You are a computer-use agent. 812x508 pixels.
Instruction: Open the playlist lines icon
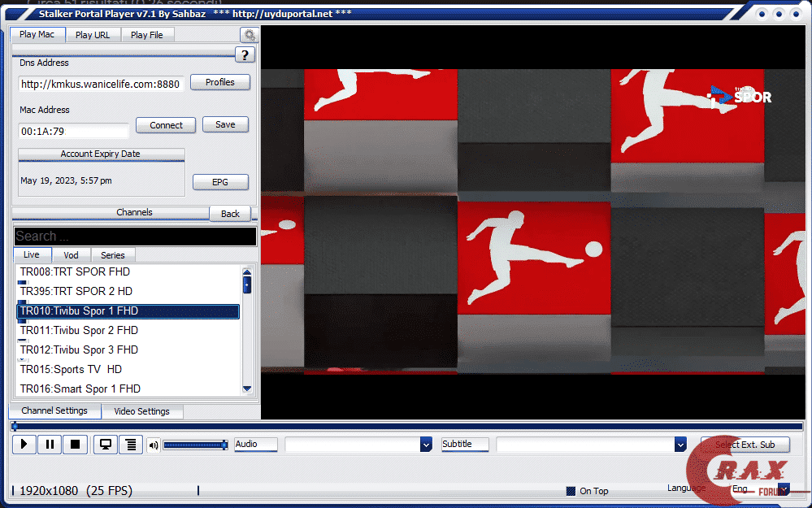click(131, 445)
